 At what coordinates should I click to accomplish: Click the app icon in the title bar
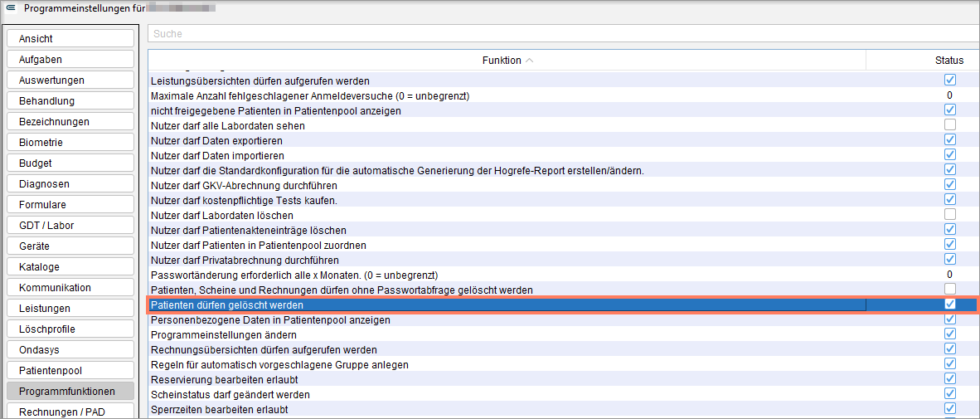pyautogui.click(x=11, y=9)
